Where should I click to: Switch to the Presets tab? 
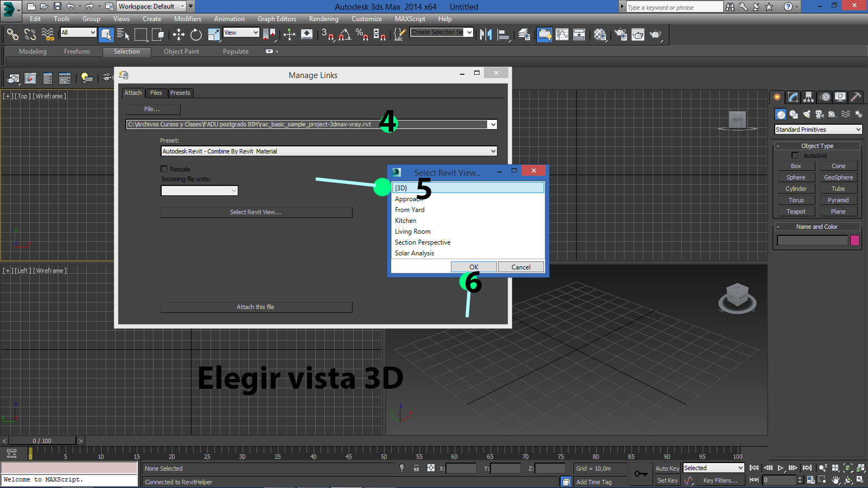click(180, 93)
